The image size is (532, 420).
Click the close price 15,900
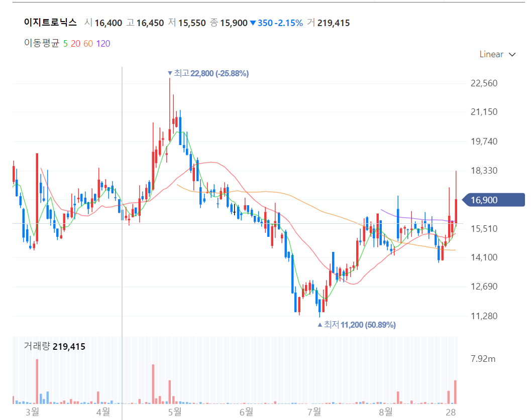coord(234,23)
